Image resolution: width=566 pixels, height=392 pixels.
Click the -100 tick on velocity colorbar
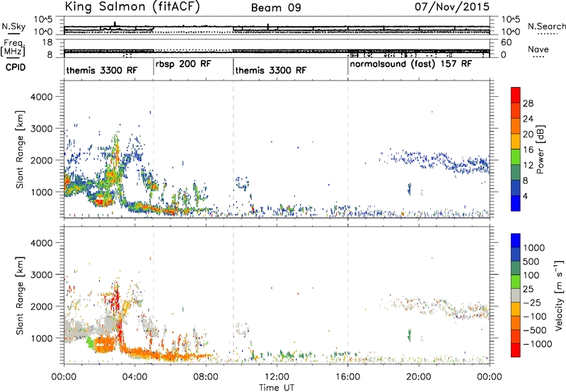535,316
